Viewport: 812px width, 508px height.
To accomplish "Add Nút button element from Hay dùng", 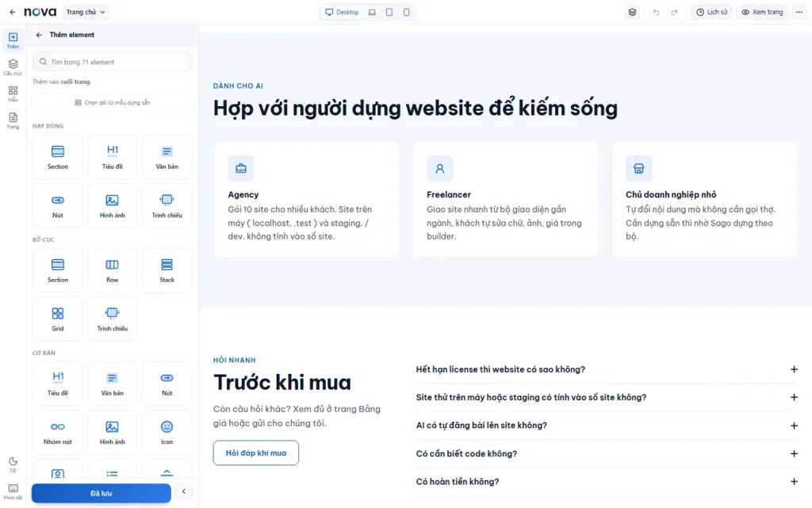I will click(x=57, y=206).
